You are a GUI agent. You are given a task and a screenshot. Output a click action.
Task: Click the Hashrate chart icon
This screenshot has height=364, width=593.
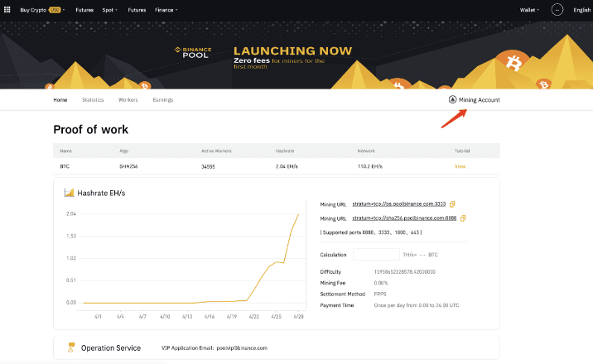tap(69, 193)
